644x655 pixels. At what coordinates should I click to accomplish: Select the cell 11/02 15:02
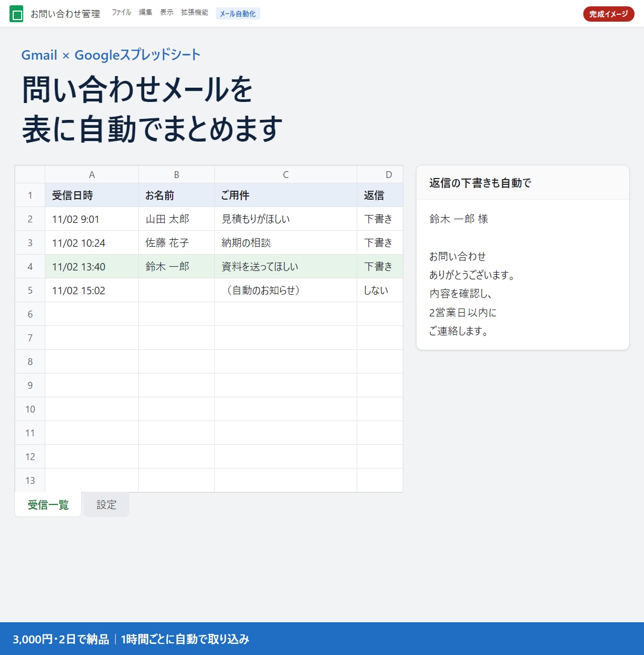(x=92, y=291)
